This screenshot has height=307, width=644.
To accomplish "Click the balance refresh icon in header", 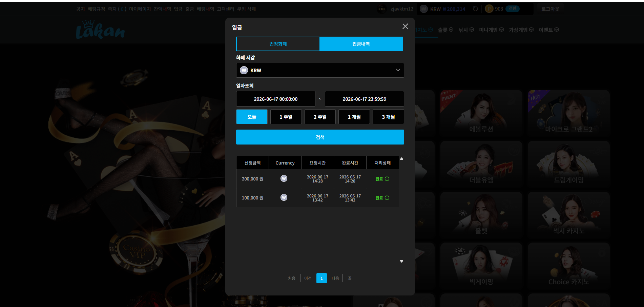I will (476, 9).
